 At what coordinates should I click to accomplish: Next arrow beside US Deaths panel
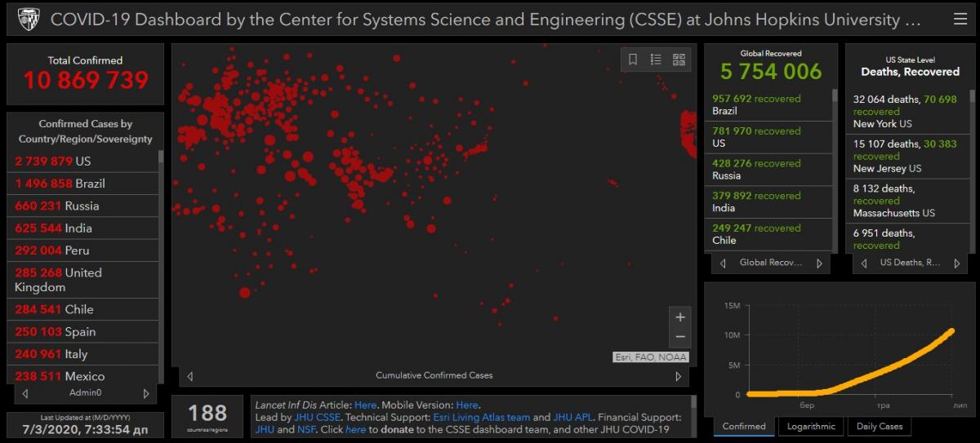coord(956,263)
